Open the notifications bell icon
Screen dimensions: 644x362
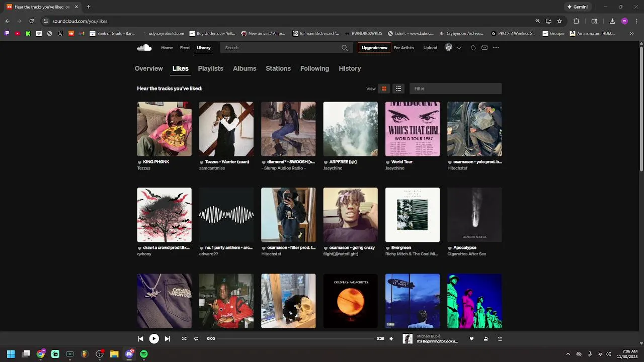pyautogui.click(x=473, y=48)
